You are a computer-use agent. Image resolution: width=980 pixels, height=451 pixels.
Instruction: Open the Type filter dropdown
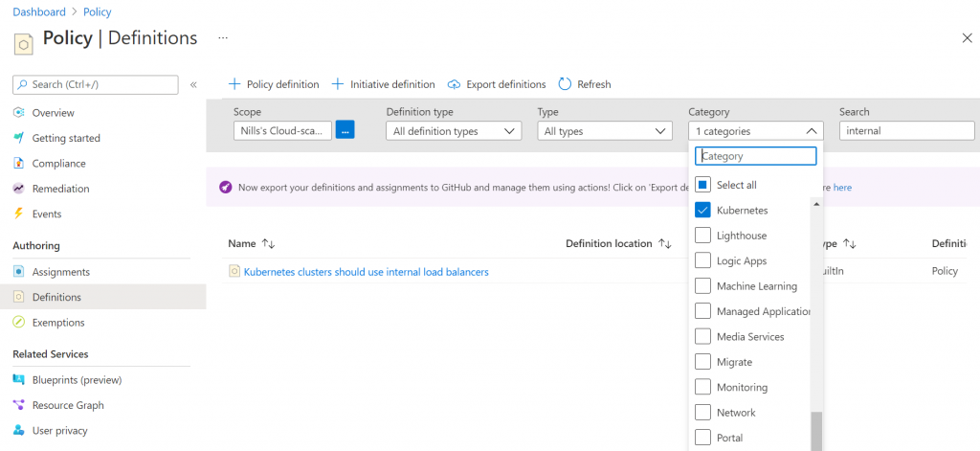(x=605, y=131)
